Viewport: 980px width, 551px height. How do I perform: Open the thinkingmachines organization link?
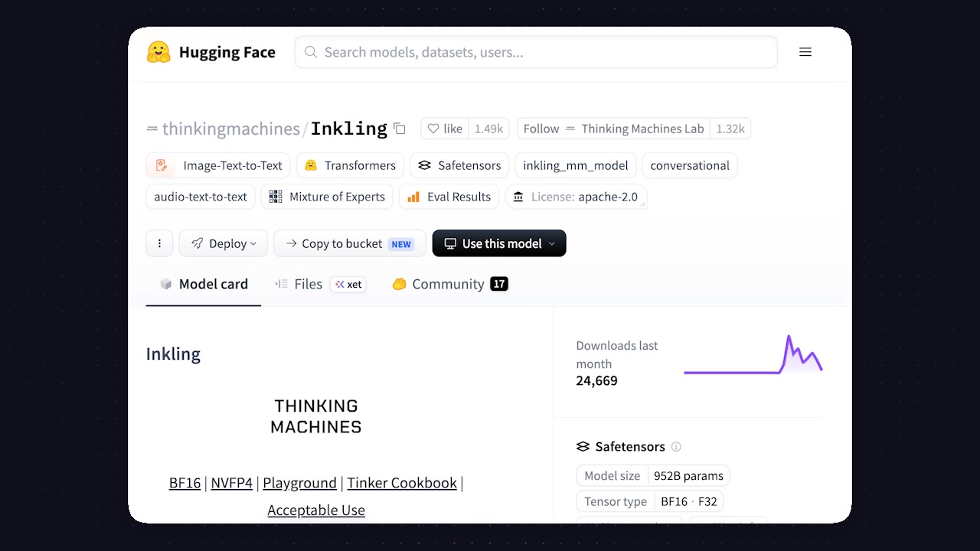[x=230, y=129]
